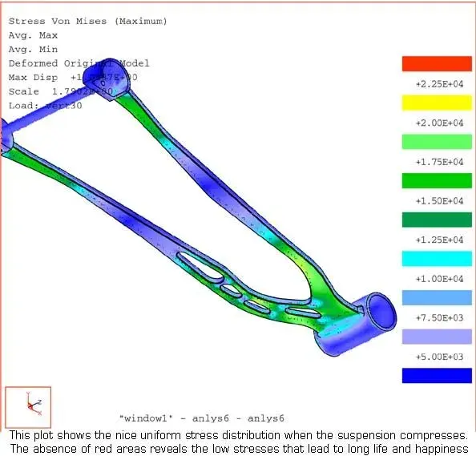Click the sky blue legend swatch below +1.00E+04
Image resolution: width=476 pixels, height=456 pixels.
click(437, 297)
